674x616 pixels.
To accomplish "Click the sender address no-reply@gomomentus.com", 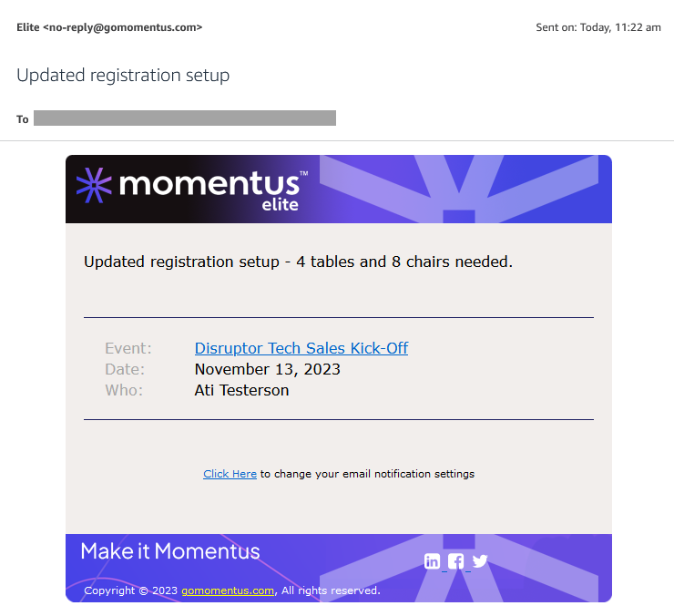I will click(123, 27).
